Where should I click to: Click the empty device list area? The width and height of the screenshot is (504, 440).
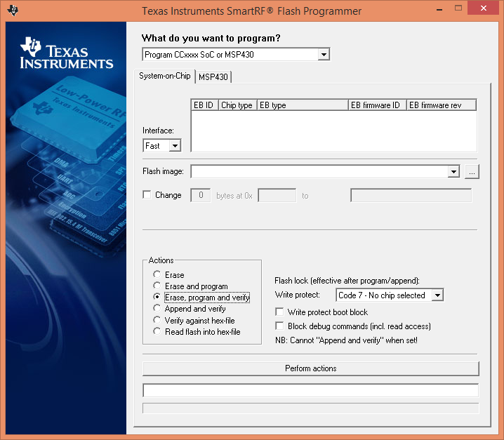point(333,131)
